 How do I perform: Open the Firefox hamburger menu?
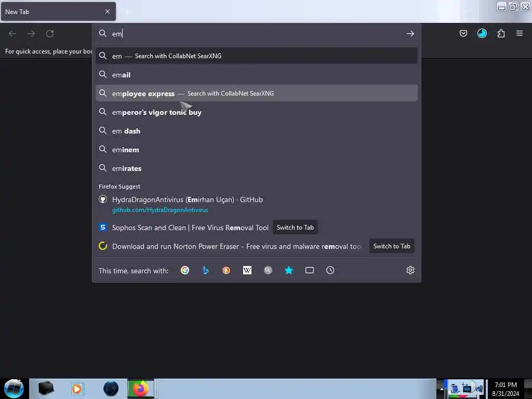pyautogui.click(x=519, y=33)
